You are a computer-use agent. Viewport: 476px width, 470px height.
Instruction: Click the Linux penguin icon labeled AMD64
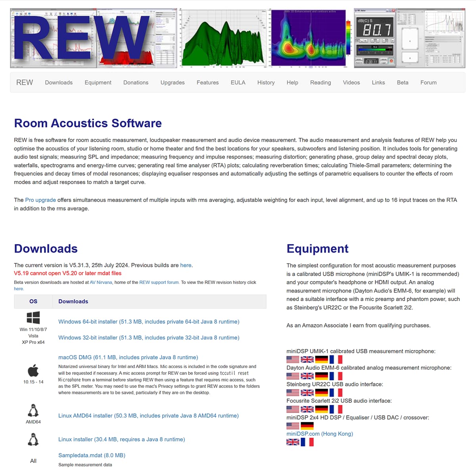(x=33, y=411)
